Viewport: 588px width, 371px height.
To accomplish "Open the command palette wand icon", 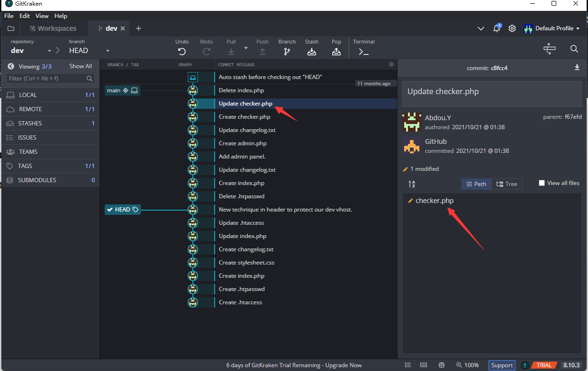I will pos(550,49).
